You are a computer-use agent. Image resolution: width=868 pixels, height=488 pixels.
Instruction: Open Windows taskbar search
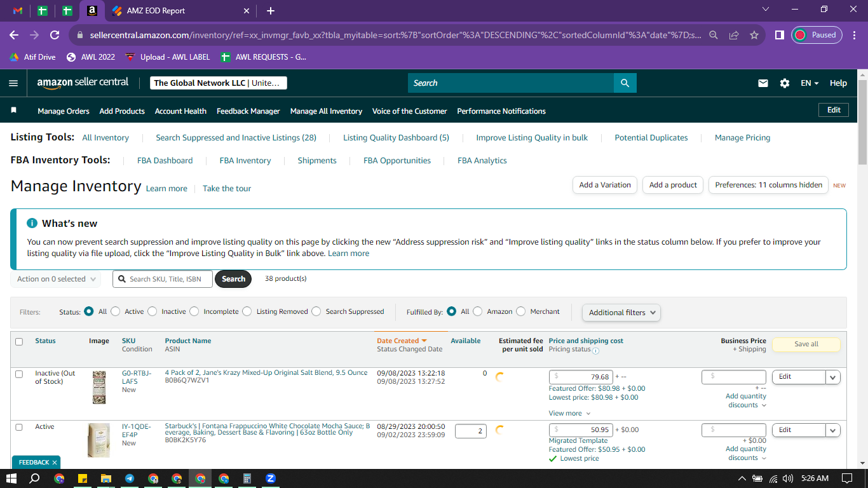[35, 478]
